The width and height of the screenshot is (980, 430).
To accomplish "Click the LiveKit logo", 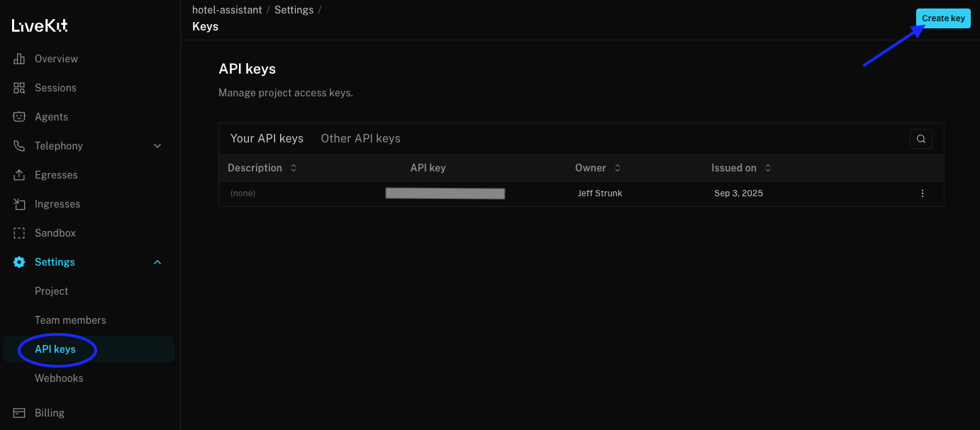I will click(x=40, y=26).
